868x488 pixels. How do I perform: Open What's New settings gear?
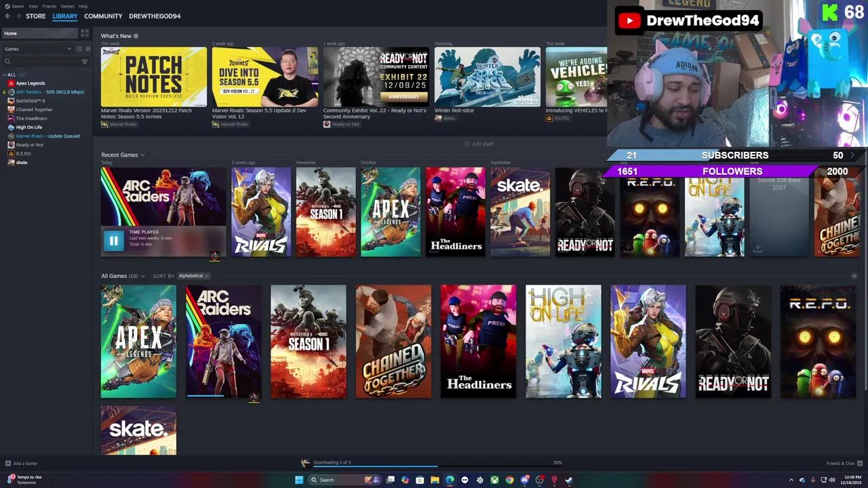pyautogui.click(x=136, y=36)
